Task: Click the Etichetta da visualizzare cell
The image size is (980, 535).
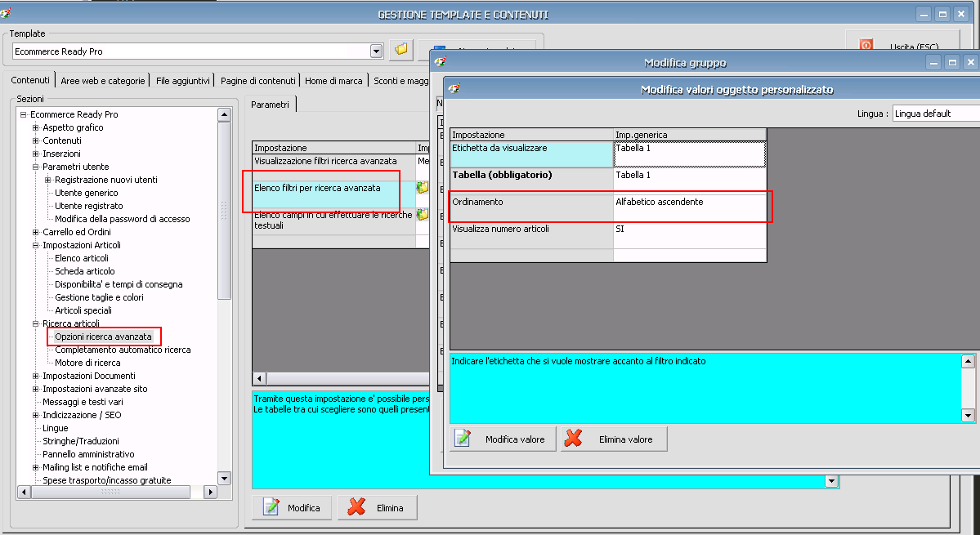Action: click(x=532, y=154)
